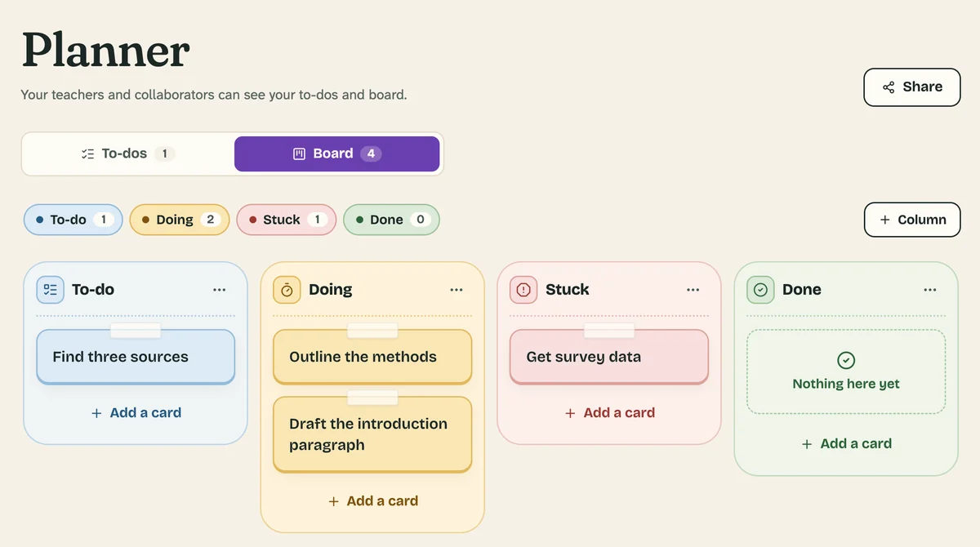
Task: Click the 'Stuck' column title
Action: tap(568, 290)
